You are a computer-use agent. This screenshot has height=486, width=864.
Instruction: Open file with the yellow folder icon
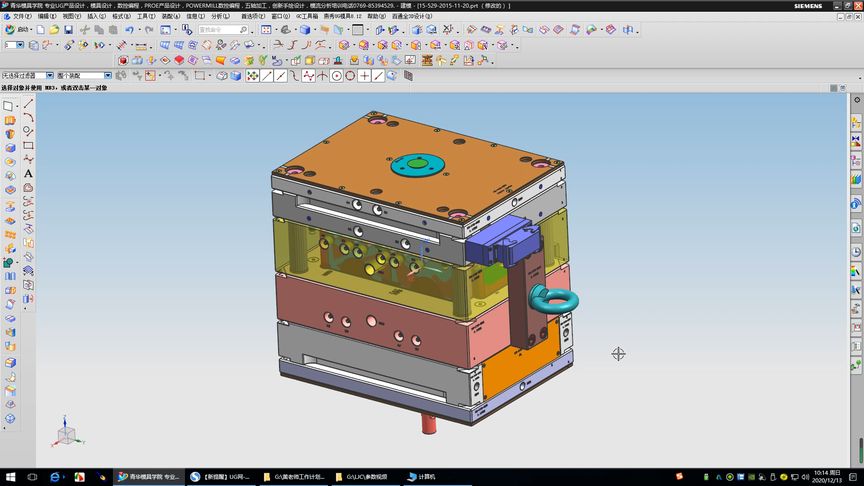click(56, 30)
